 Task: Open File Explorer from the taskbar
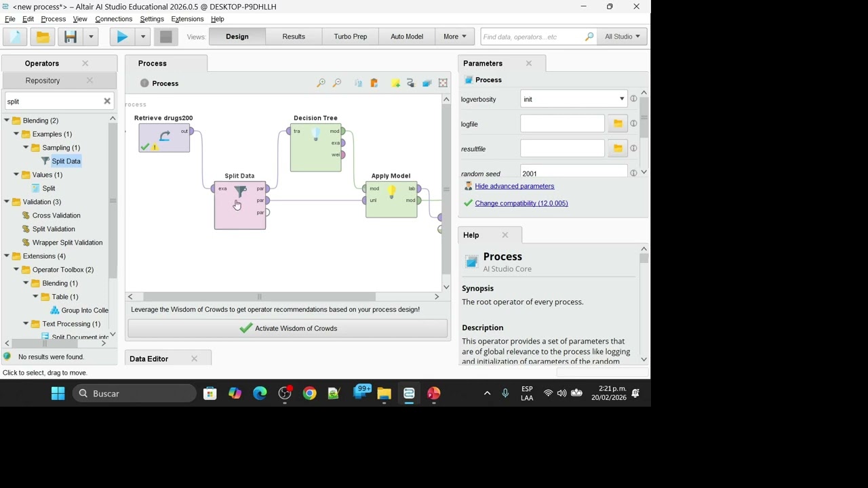point(384,393)
